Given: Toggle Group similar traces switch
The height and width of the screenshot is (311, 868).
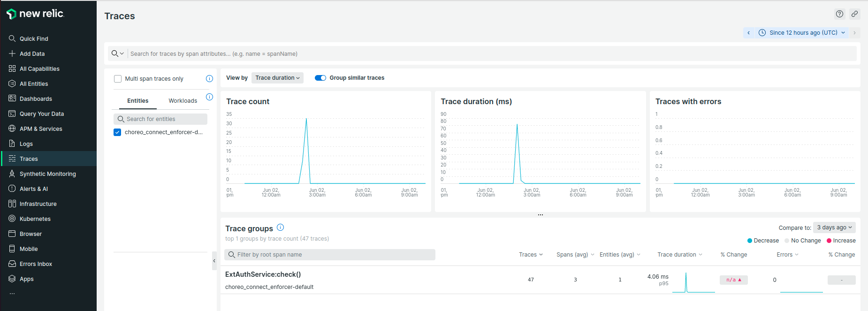Looking at the screenshot, I should 320,78.
